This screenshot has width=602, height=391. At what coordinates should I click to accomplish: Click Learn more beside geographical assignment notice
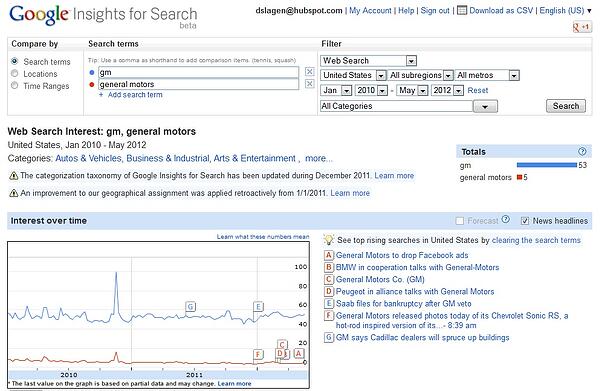coord(350,193)
